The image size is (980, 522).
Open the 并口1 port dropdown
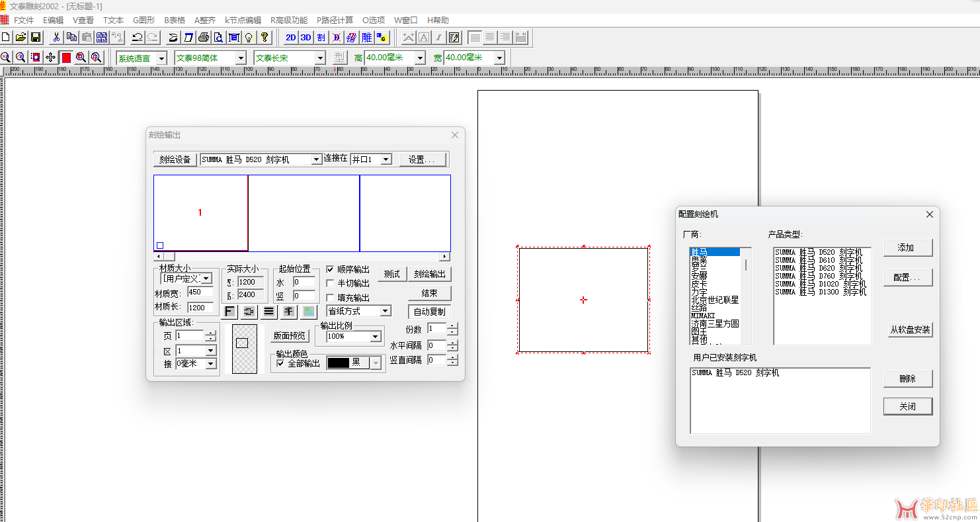(386, 159)
